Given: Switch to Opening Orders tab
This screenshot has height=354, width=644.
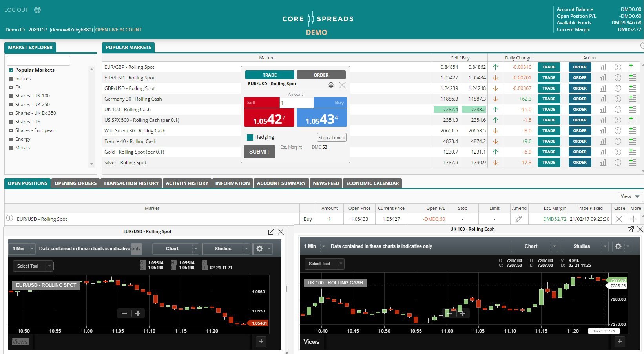Looking at the screenshot, I should [x=75, y=183].
